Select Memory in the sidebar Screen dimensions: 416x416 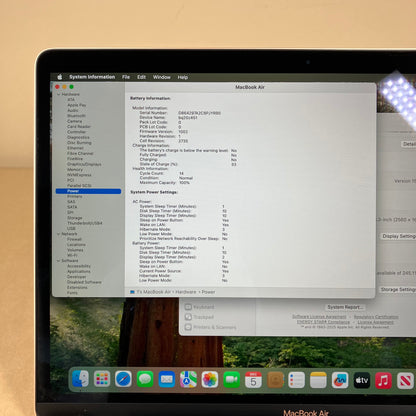(x=75, y=169)
